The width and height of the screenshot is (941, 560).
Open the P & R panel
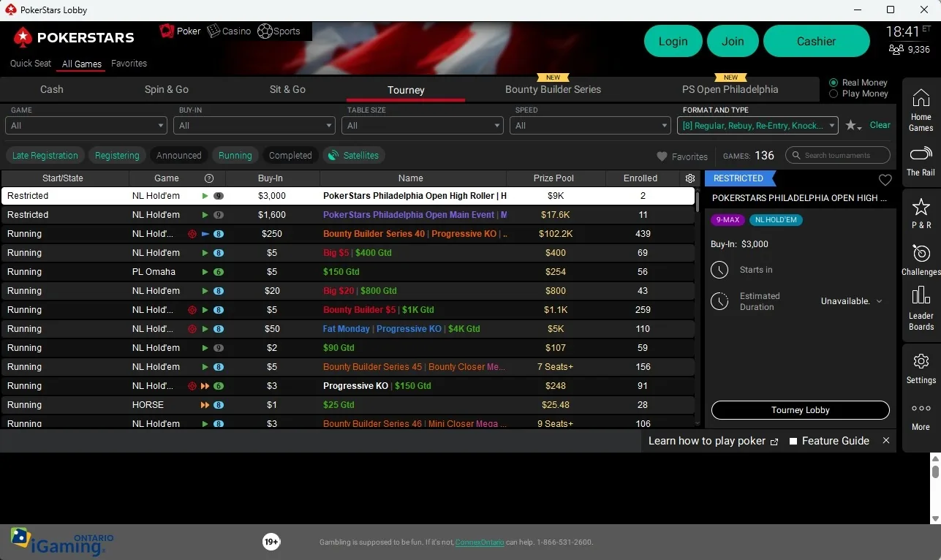tap(921, 212)
